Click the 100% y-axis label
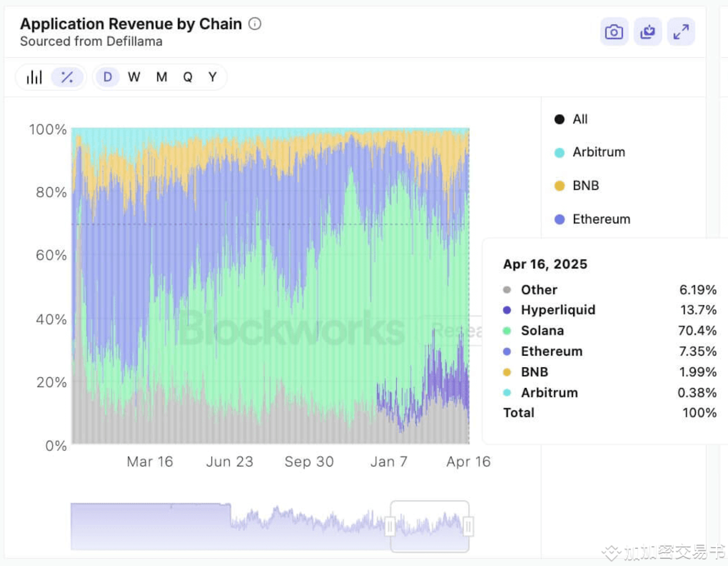This screenshot has height=566, width=728. point(48,129)
